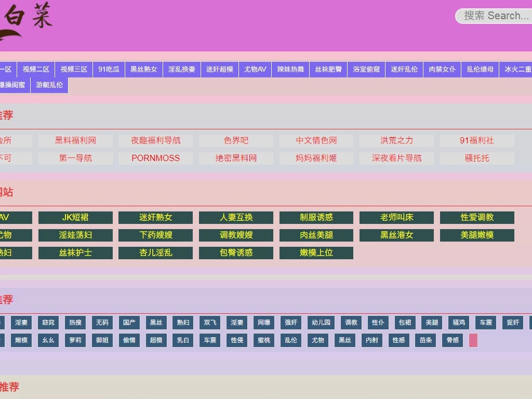Click the 制服诱惑 button
Screen dimensions: 532x399
[316, 217]
